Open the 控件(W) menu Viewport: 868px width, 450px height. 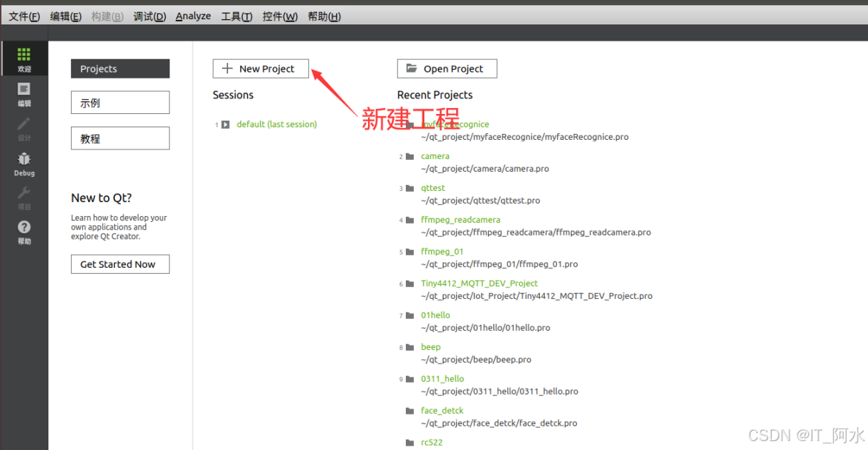pos(280,16)
